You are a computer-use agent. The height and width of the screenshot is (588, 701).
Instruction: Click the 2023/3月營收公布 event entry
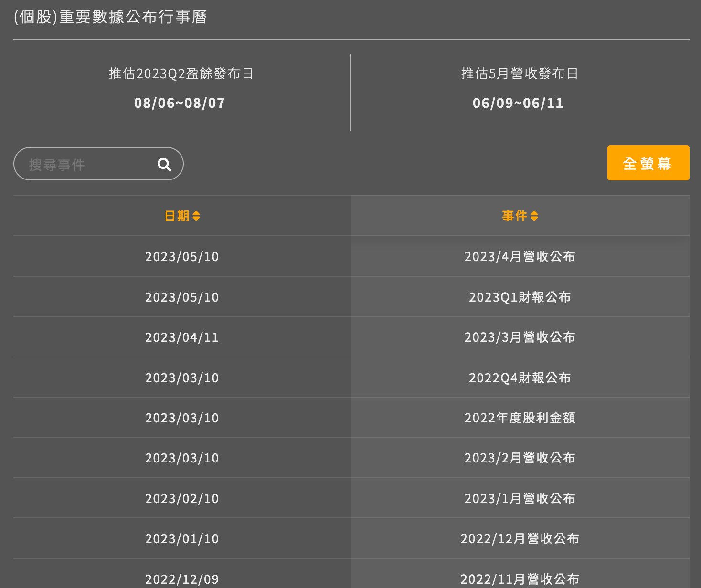pyautogui.click(x=520, y=337)
